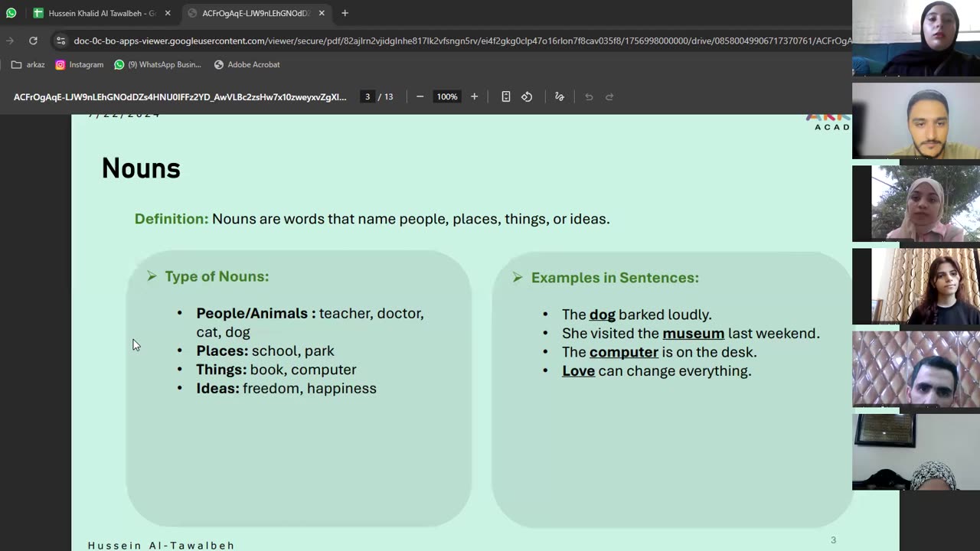Viewport: 980px width, 551px height.
Task: Click the 100% zoom level field
Action: [446, 97]
